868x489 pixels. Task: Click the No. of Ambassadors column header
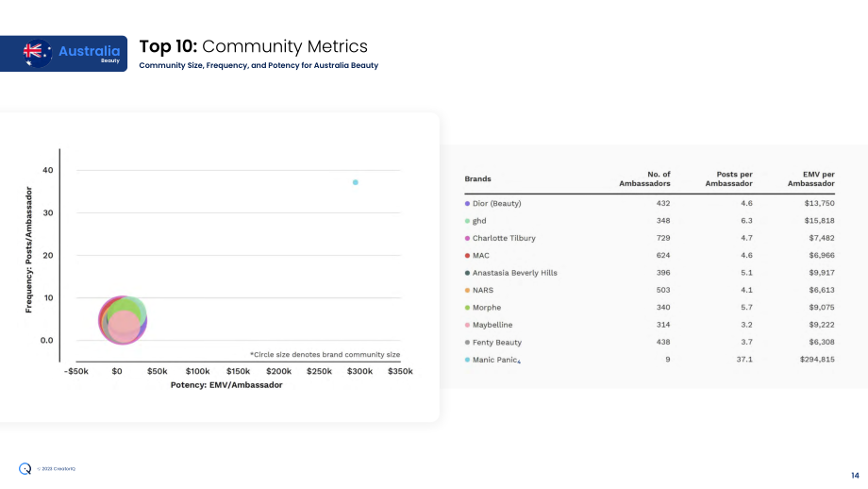pyautogui.click(x=644, y=178)
